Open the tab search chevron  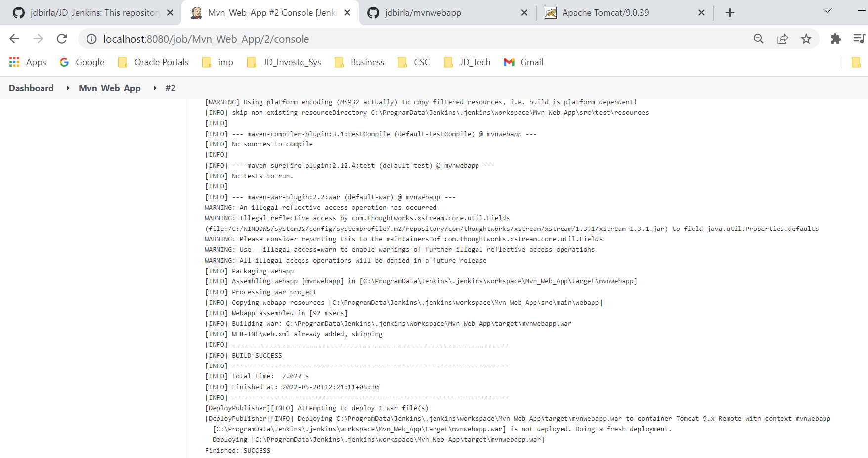click(828, 11)
